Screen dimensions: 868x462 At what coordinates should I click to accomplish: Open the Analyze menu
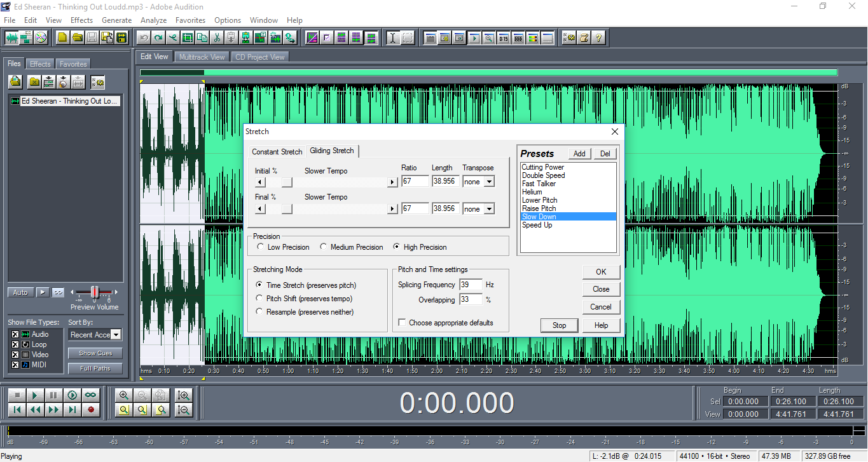coord(153,20)
